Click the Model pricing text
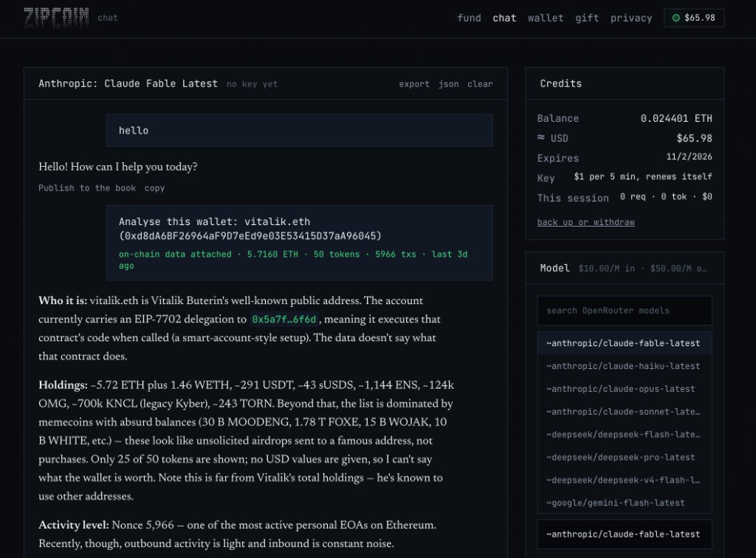The height and width of the screenshot is (558, 756). [x=642, y=269]
